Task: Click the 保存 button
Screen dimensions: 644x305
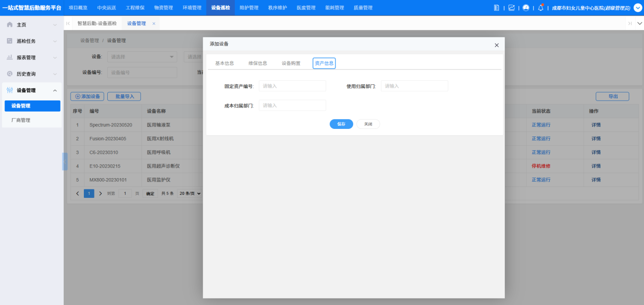Action: [342, 124]
